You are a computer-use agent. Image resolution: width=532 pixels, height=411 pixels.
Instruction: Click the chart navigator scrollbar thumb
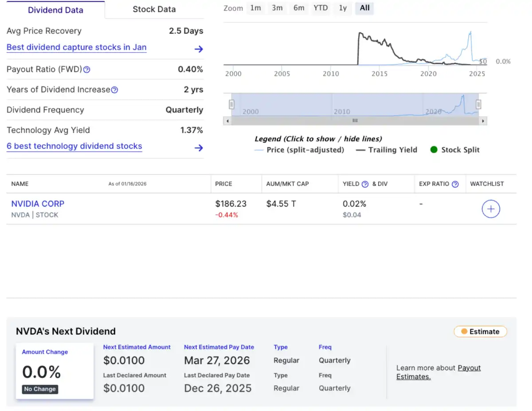(x=355, y=120)
